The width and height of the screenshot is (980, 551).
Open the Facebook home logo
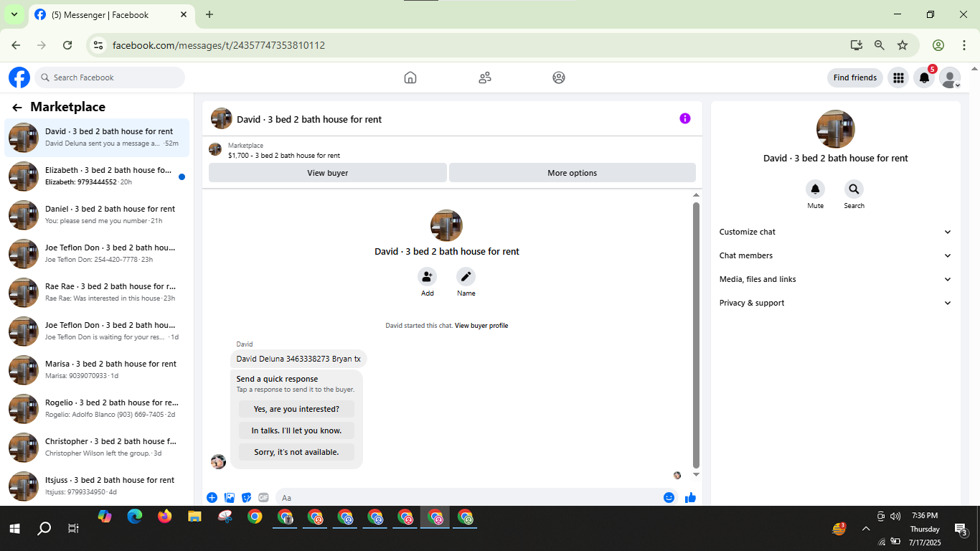19,77
